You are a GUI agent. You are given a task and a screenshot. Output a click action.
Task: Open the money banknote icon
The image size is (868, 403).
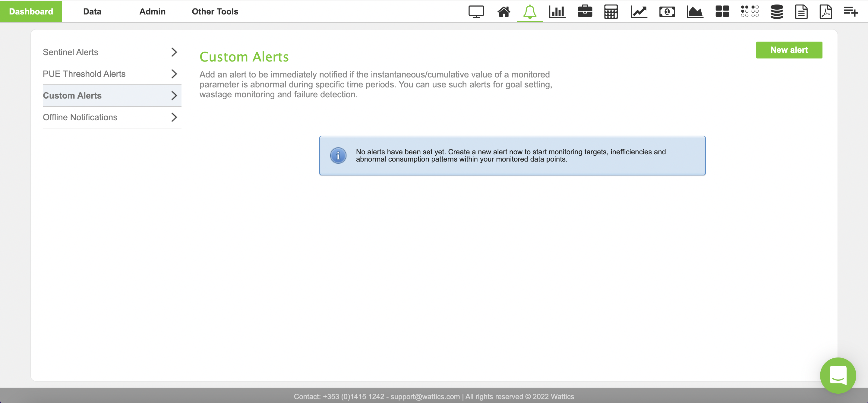pyautogui.click(x=667, y=12)
